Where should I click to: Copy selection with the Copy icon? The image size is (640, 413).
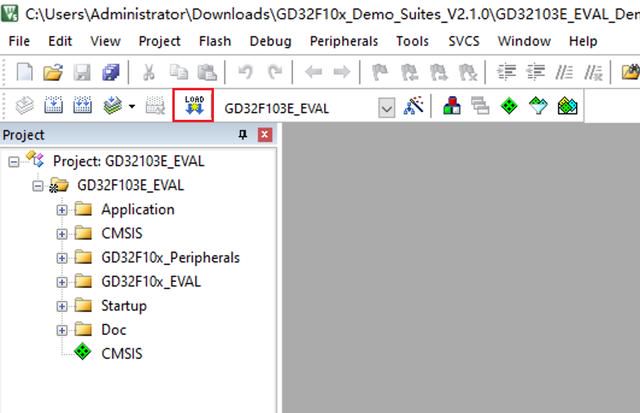(179, 72)
